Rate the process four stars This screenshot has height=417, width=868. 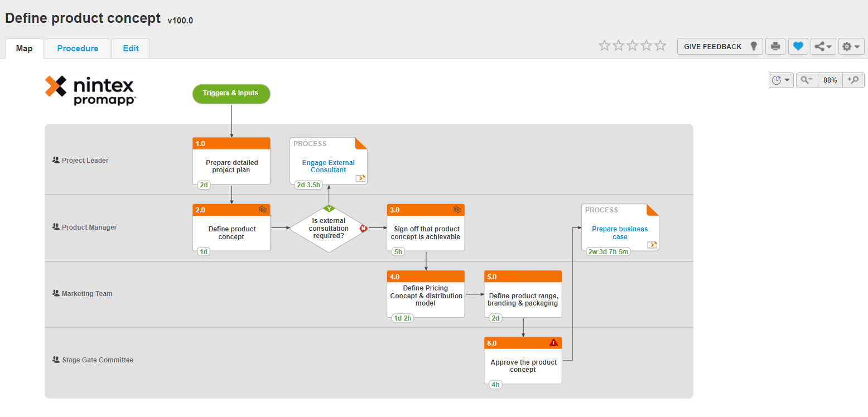[x=647, y=46]
